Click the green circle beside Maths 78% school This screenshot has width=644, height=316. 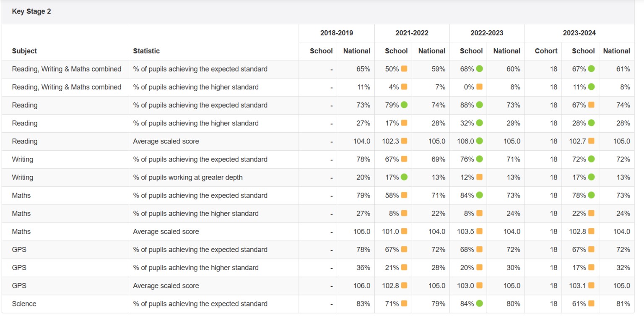point(591,195)
